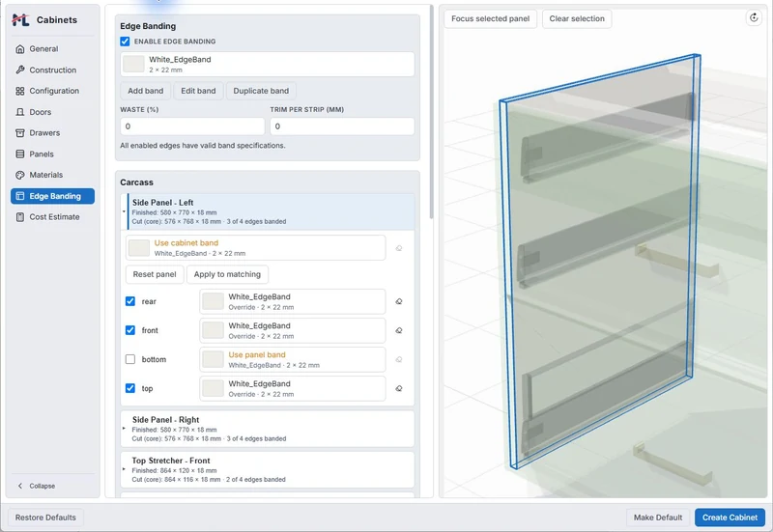Click Duplicate band
773x532 pixels.
(x=261, y=91)
